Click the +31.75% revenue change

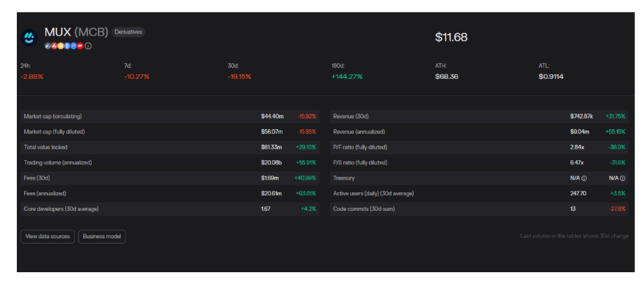pos(615,116)
